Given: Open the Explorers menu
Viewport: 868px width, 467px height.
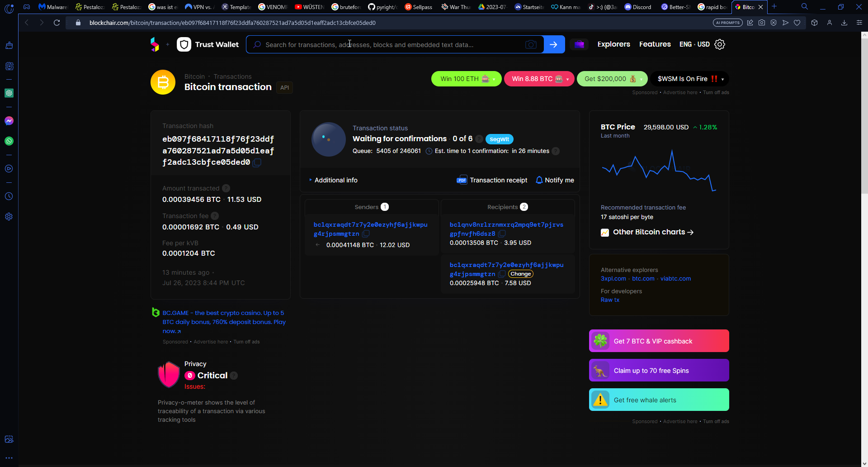Looking at the screenshot, I should pos(613,44).
